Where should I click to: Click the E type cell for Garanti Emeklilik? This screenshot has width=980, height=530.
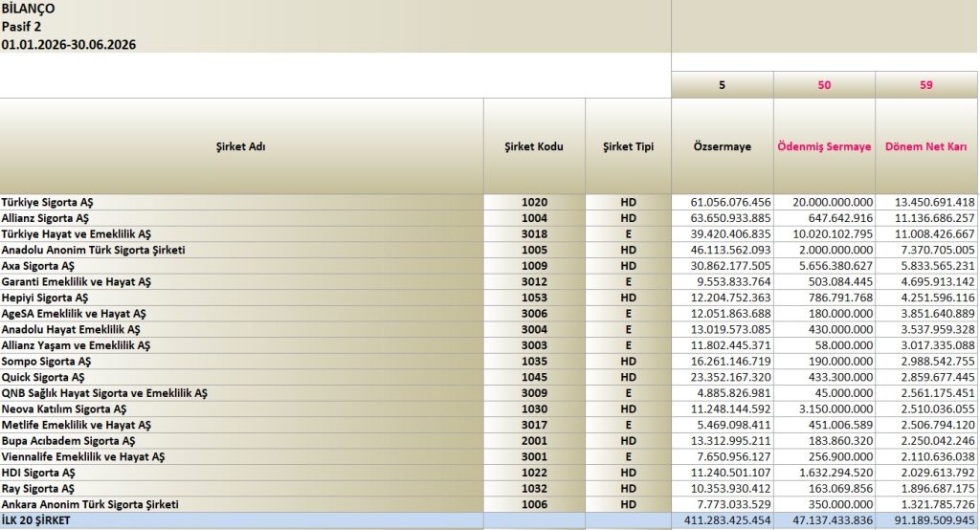[628, 282]
